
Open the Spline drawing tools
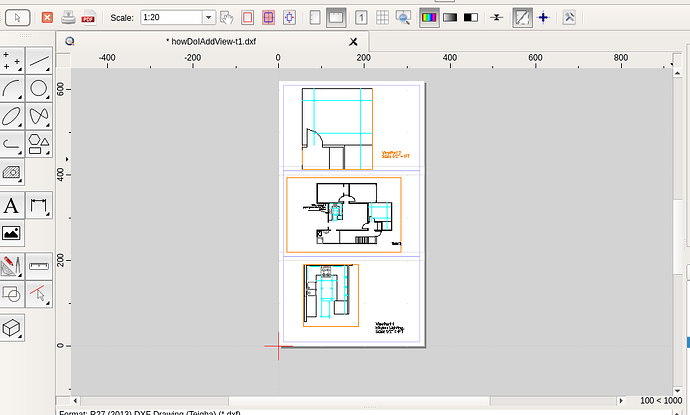[39, 116]
